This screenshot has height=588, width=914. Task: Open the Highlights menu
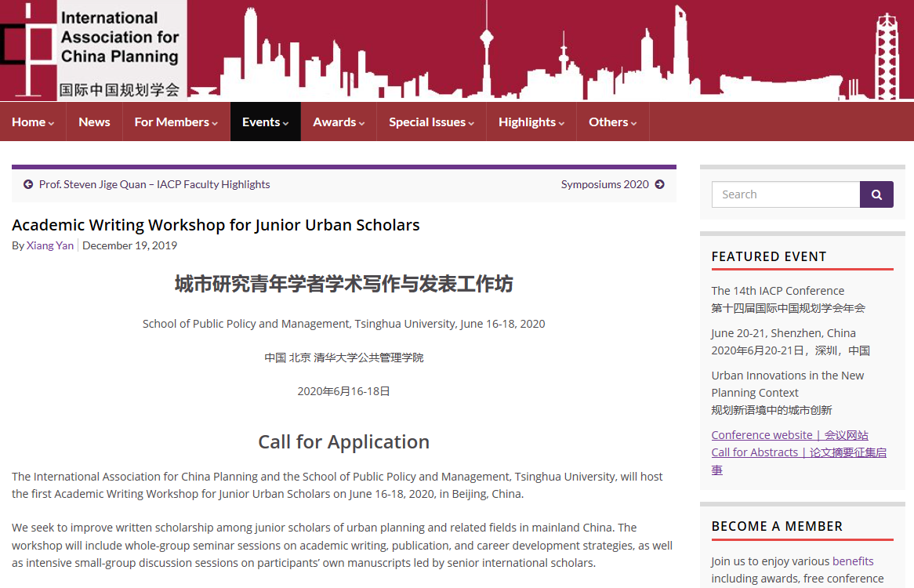[x=531, y=122]
